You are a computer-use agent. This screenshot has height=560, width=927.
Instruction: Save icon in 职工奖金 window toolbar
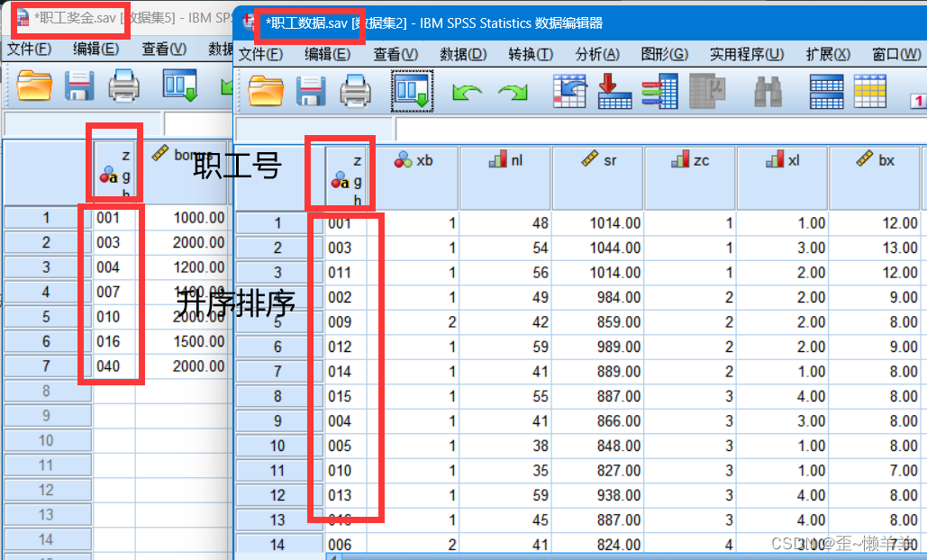[79, 86]
